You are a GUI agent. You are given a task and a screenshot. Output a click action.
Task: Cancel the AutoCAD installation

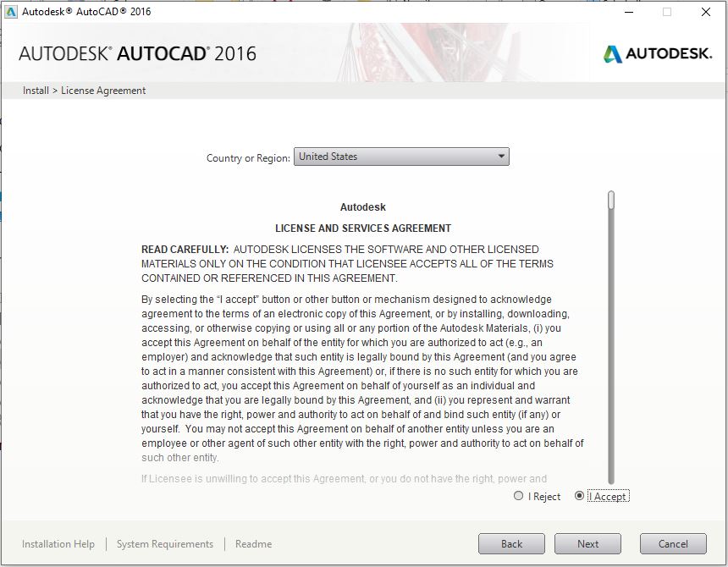[x=673, y=544]
